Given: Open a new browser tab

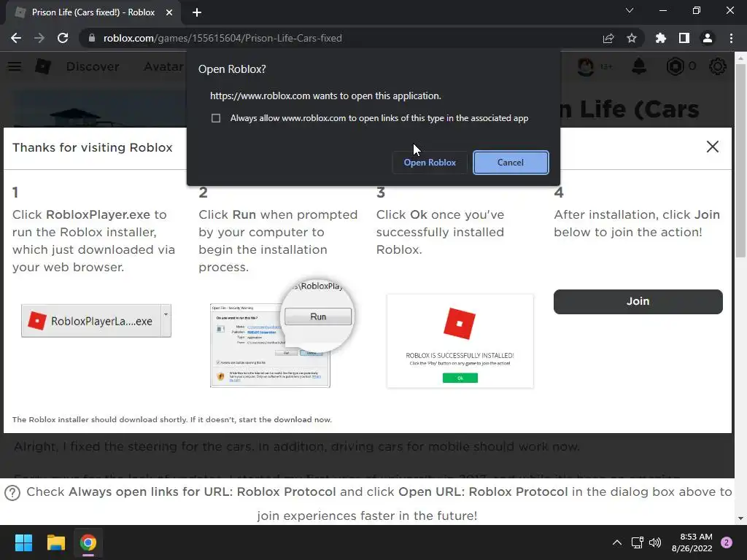Looking at the screenshot, I should (197, 12).
